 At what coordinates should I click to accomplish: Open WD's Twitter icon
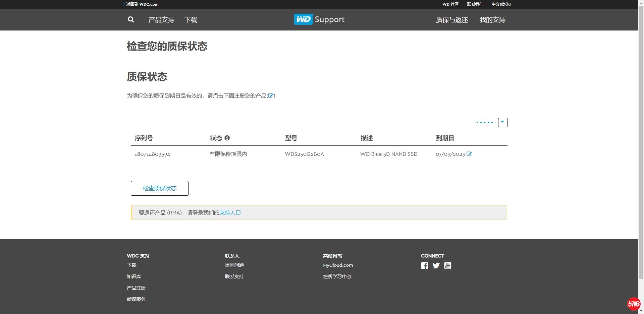[x=436, y=265]
